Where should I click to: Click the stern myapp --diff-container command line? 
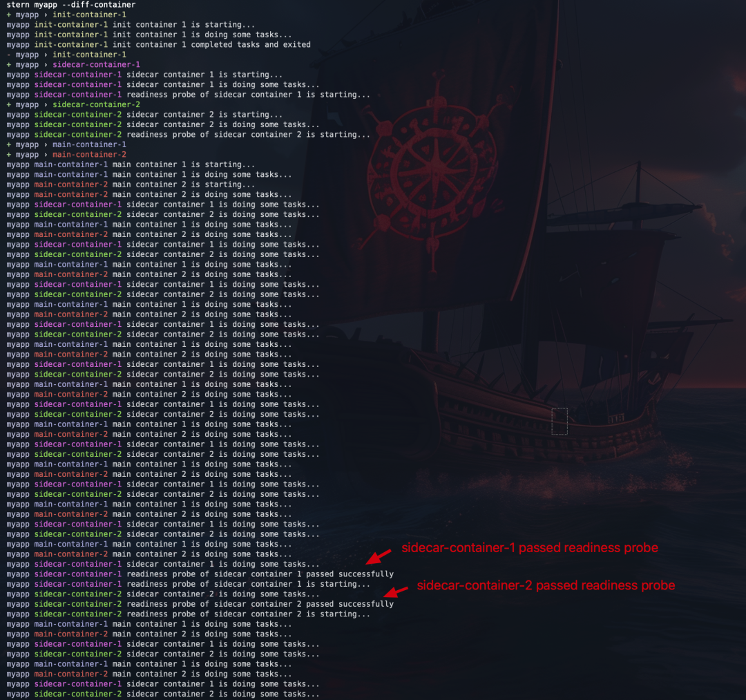pos(71,5)
